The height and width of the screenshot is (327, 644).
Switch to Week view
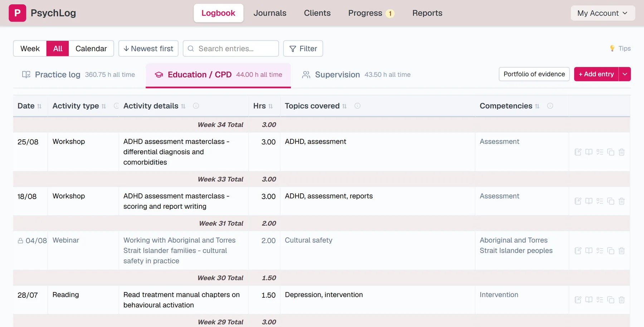pos(30,49)
